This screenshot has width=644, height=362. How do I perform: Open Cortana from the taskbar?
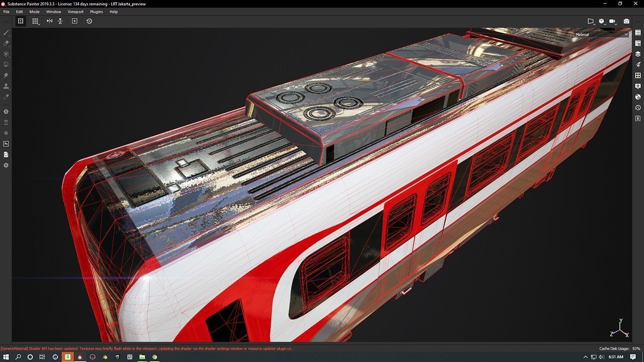point(30,357)
